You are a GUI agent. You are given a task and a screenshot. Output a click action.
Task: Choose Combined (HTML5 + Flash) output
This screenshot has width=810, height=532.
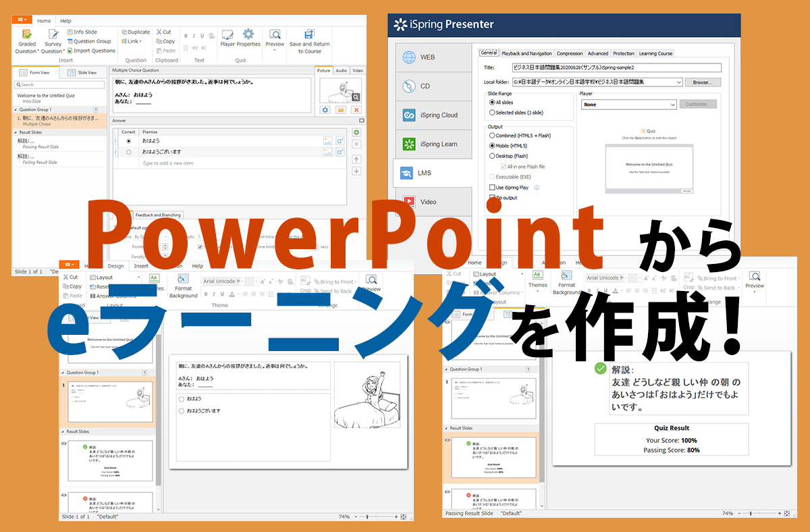492,136
